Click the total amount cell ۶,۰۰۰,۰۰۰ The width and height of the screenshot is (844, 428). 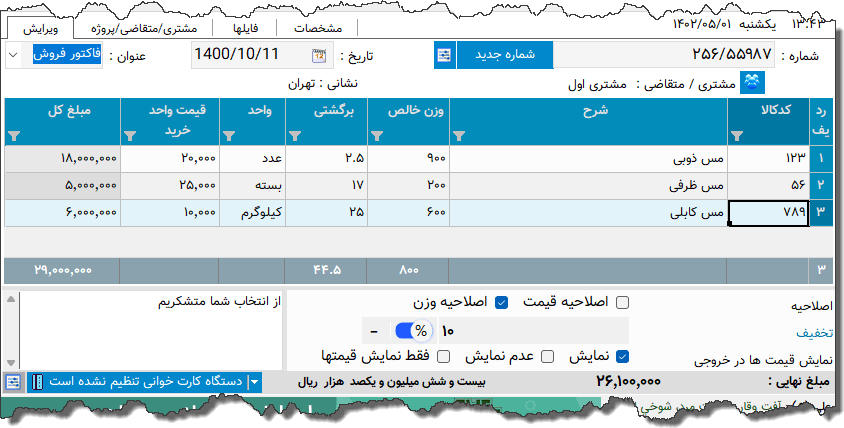click(62, 213)
